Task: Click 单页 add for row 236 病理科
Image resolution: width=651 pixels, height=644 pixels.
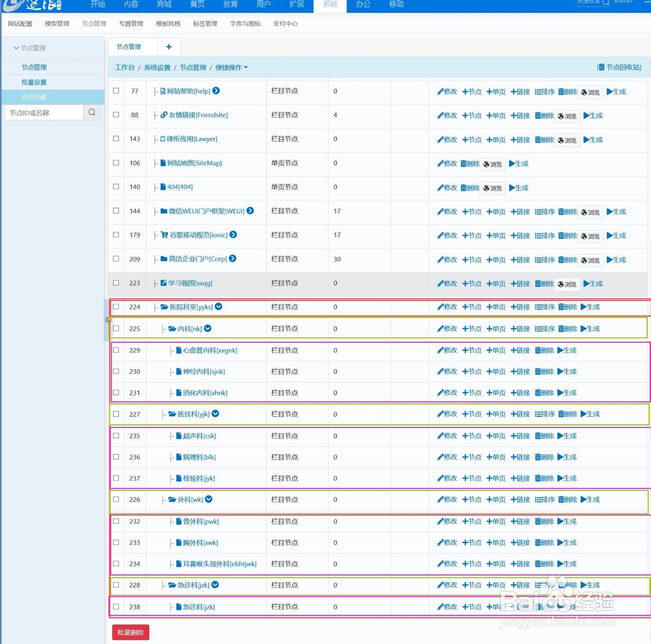Action: (x=495, y=457)
